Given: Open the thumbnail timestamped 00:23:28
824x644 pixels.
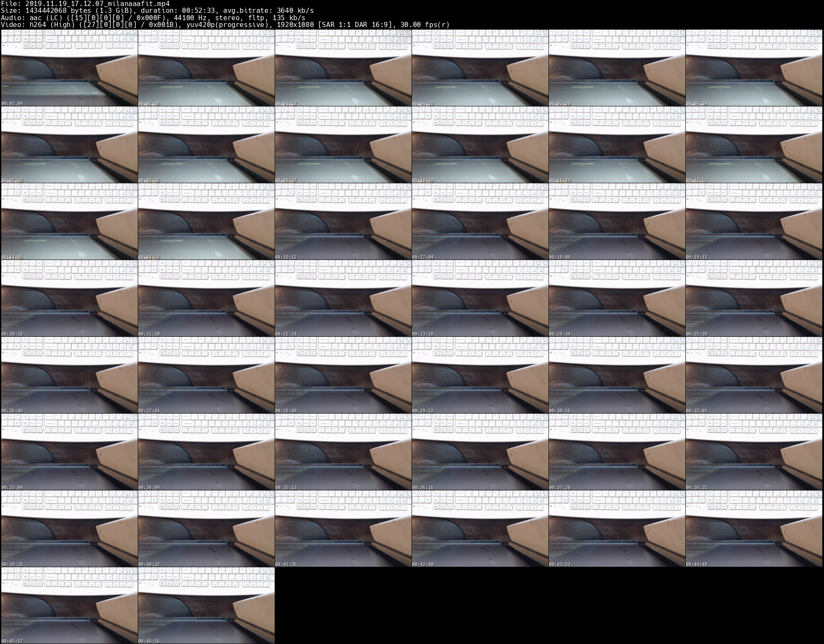Looking at the screenshot, I should 480,298.
